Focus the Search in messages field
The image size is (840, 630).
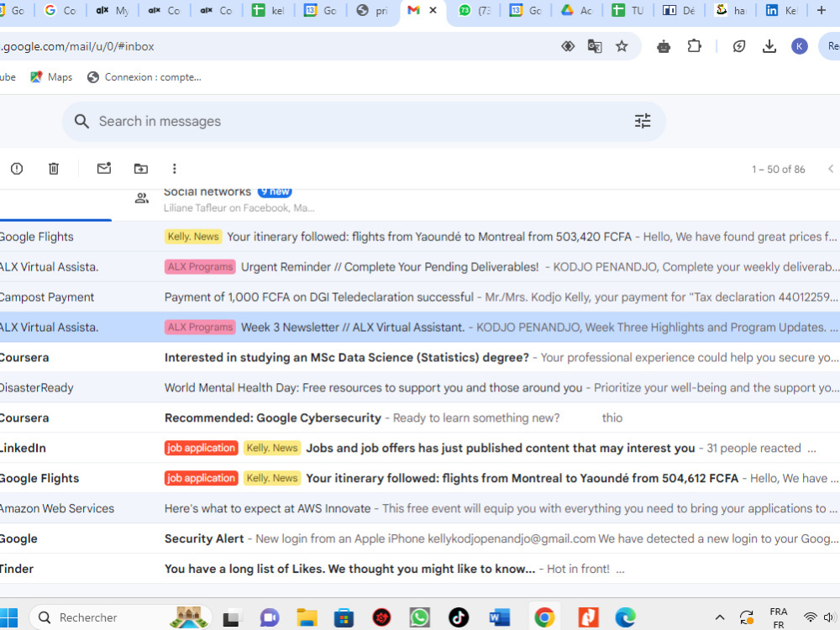(364, 122)
